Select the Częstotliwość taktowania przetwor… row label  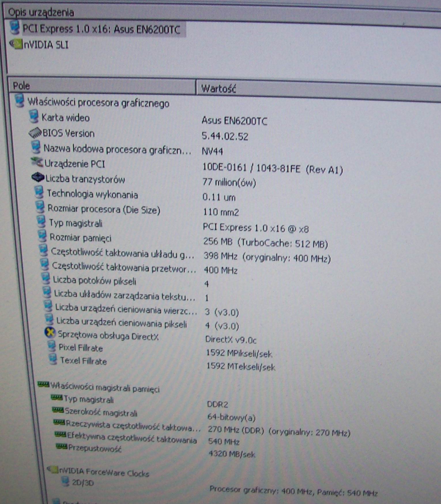[x=124, y=268]
